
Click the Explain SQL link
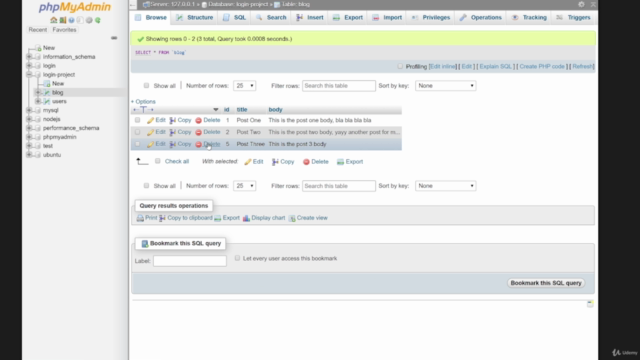pos(496,67)
